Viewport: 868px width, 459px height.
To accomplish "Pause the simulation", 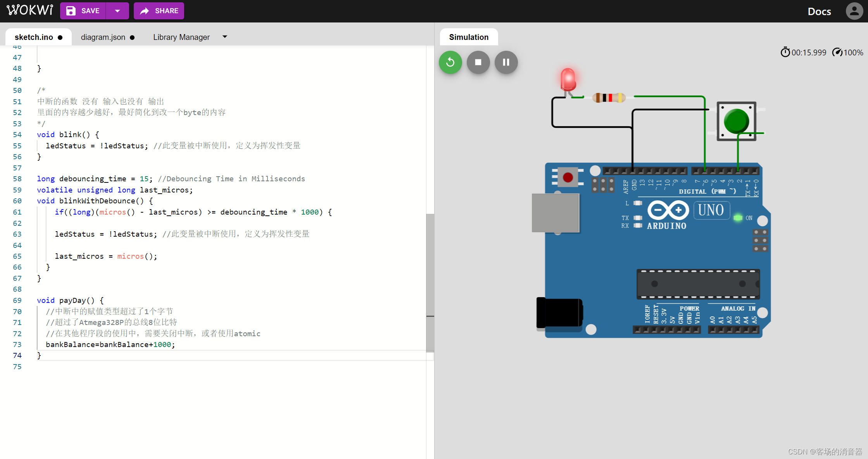I will (x=506, y=62).
